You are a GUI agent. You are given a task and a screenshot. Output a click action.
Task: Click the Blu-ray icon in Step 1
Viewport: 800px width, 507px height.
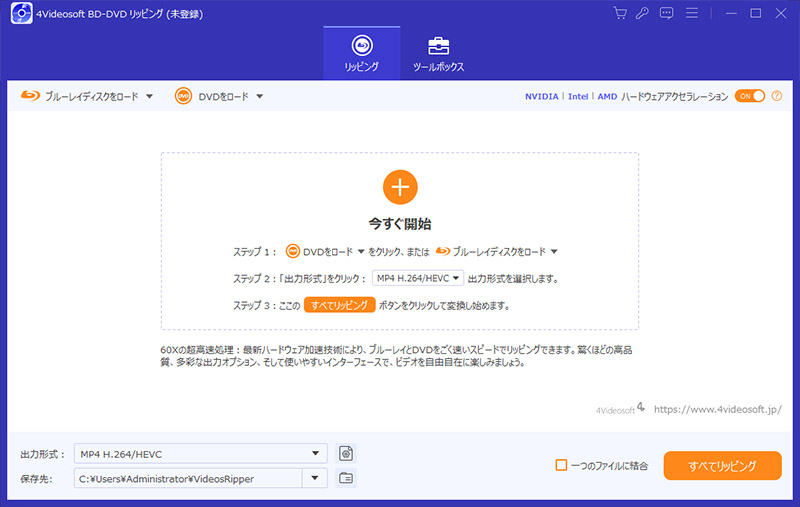pos(443,251)
